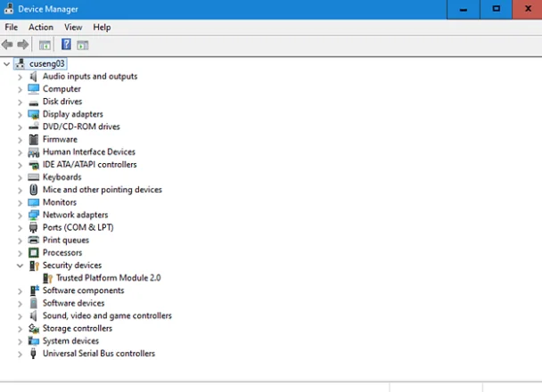Click the IDE ATA/ATAPI controllers icon
The image size is (542, 392).
[x=34, y=165]
